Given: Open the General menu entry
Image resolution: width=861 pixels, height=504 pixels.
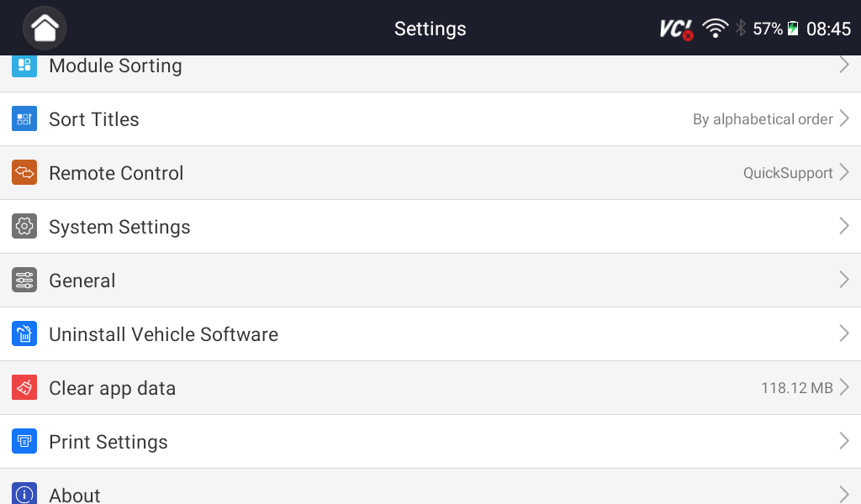Looking at the screenshot, I should pyautogui.click(x=82, y=281).
